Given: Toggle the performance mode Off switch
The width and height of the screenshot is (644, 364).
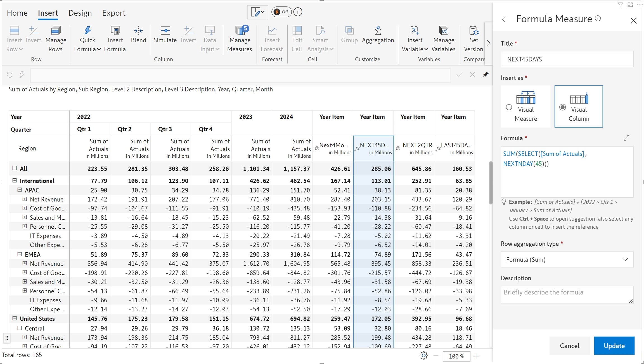Looking at the screenshot, I should [281, 12].
